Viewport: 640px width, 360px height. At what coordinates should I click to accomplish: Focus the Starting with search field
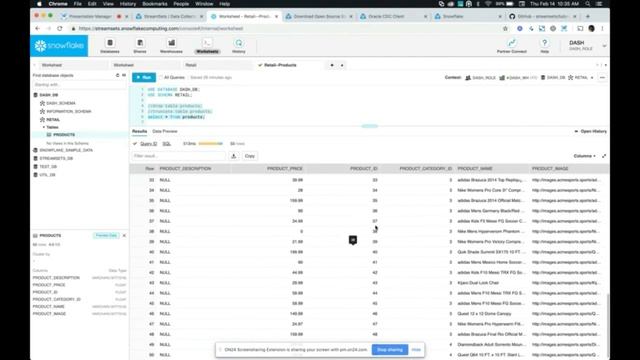coord(79,84)
